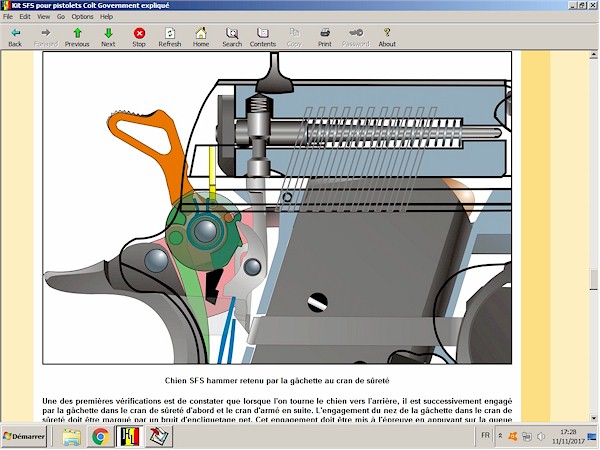This screenshot has width=600, height=450.
Task: Click the volume speaker tray icon
Action: click(x=541, y=436)
